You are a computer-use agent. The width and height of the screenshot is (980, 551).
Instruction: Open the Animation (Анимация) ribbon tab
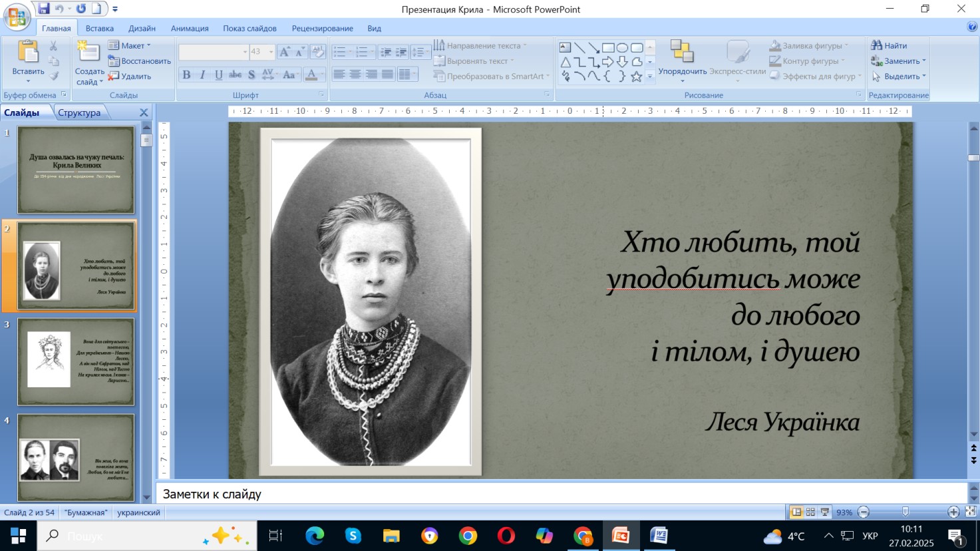pyautogui.click(x=190, y=28)
